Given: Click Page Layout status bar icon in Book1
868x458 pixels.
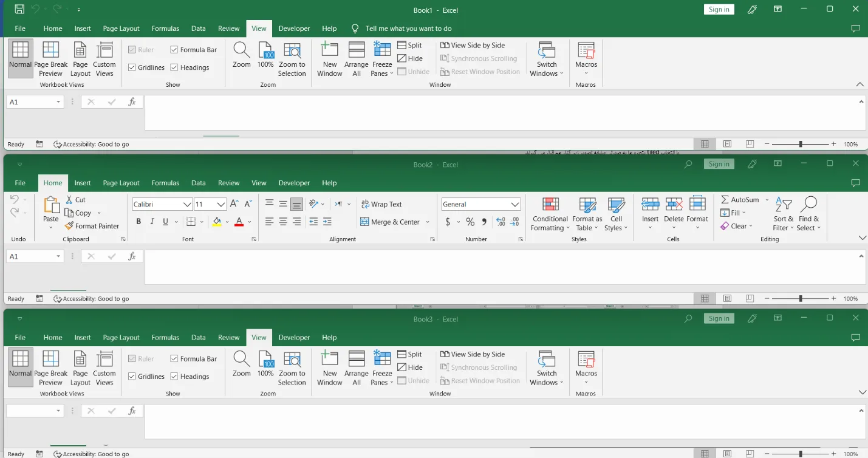Looking at the screenshot, I should 727,144.
